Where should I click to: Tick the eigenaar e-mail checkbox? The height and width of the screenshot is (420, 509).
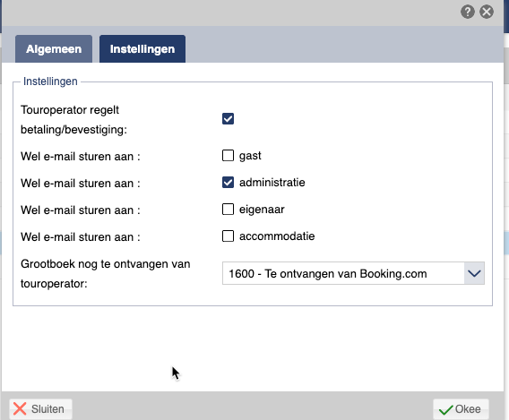pos(228,210)
